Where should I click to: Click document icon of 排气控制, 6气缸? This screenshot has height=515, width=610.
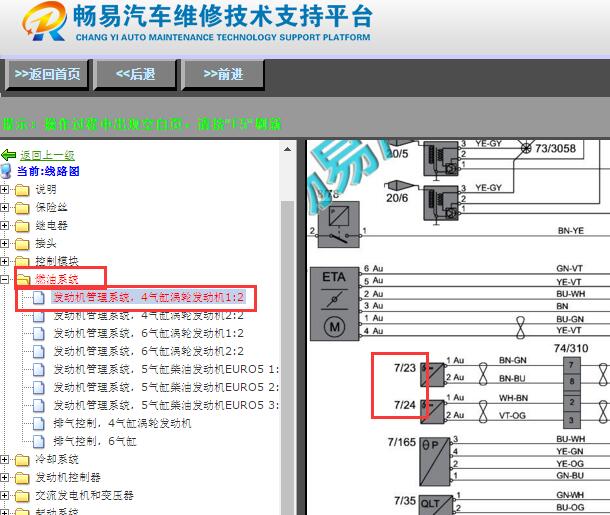[x=39, y=441]
